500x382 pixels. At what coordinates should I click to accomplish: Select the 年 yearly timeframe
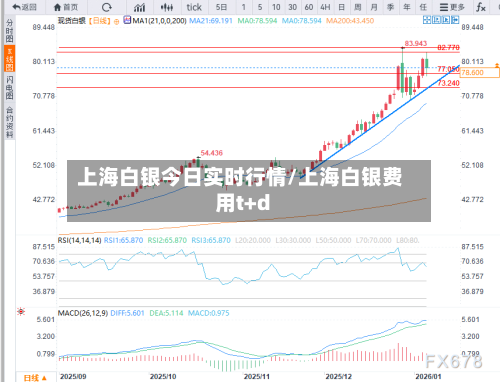click(407, 7)
